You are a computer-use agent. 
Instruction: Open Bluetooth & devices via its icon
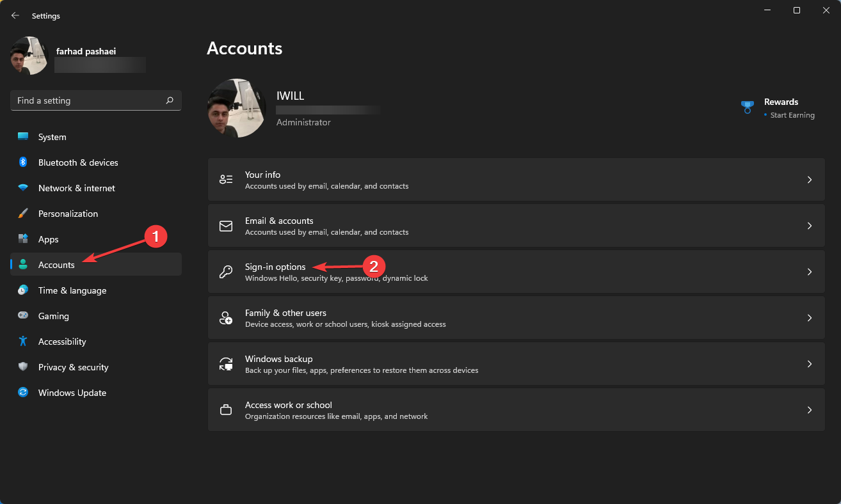coord(22,162)
